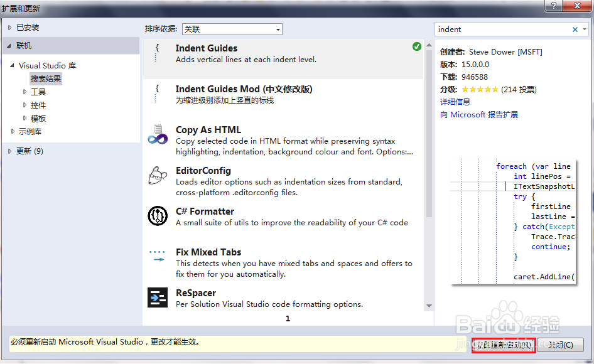This screenshot has width=594, height=364.
Task: Click the EditorConfig mouse icon
Action: click(158, 175)
